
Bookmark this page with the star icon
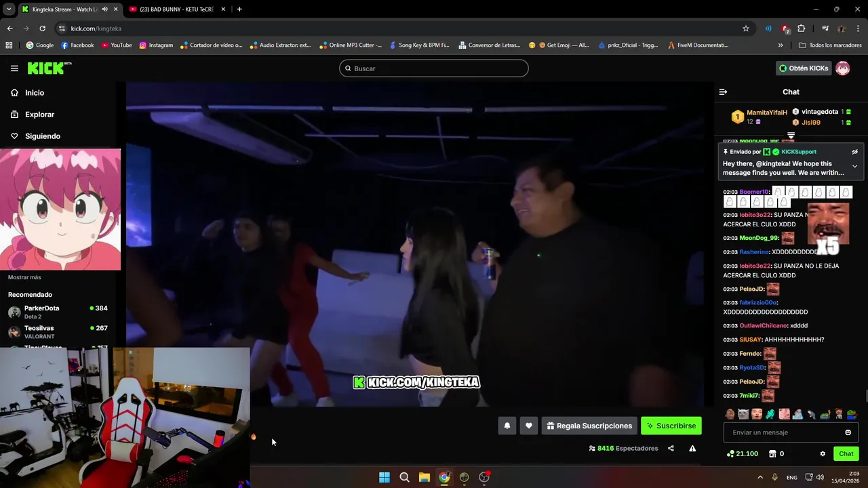pos(746,28)
